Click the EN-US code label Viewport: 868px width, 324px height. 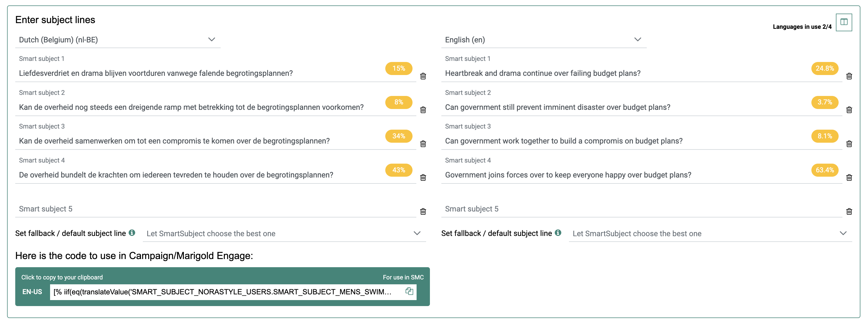[32, 292]
